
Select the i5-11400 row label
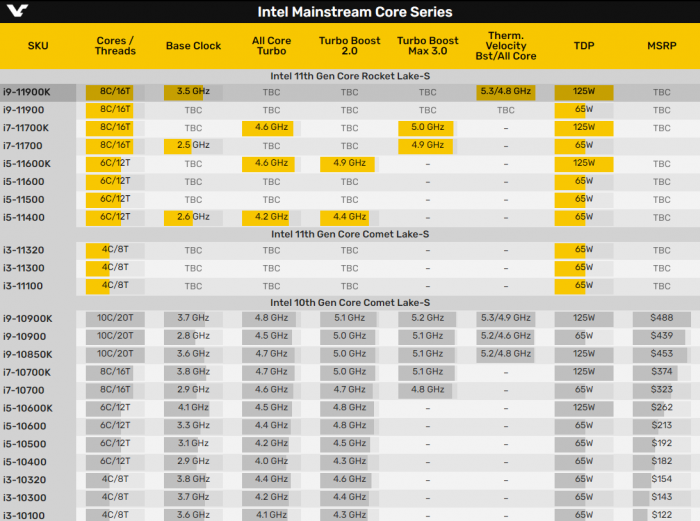click(x=24, y=217)
